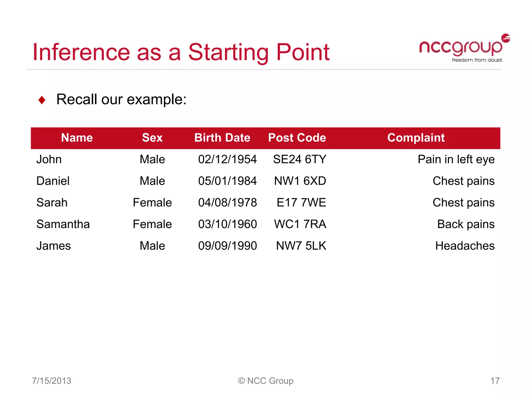Select the name cell "Samantha"
Image resolution: width=532 pixels, height=399 pixels.
63,224
